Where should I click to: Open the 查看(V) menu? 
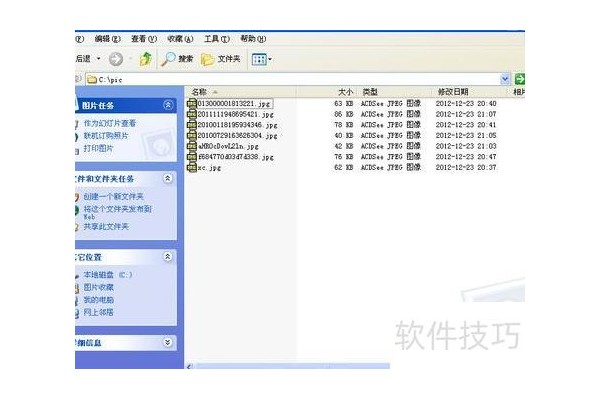coord(144,39)
